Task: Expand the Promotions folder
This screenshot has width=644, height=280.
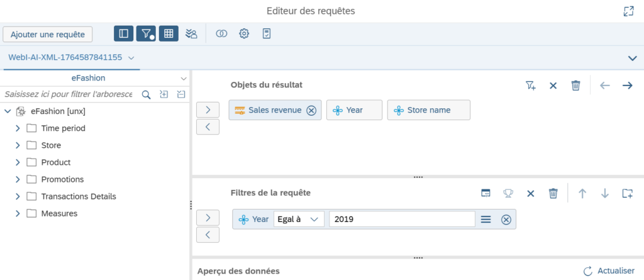Action: 18,179
